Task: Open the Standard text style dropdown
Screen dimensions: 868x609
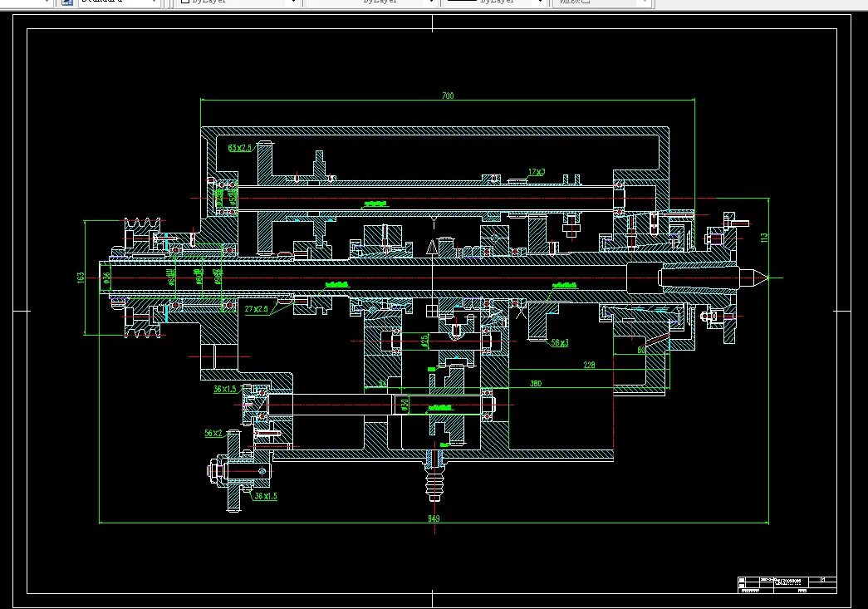Action: (118, 2)
